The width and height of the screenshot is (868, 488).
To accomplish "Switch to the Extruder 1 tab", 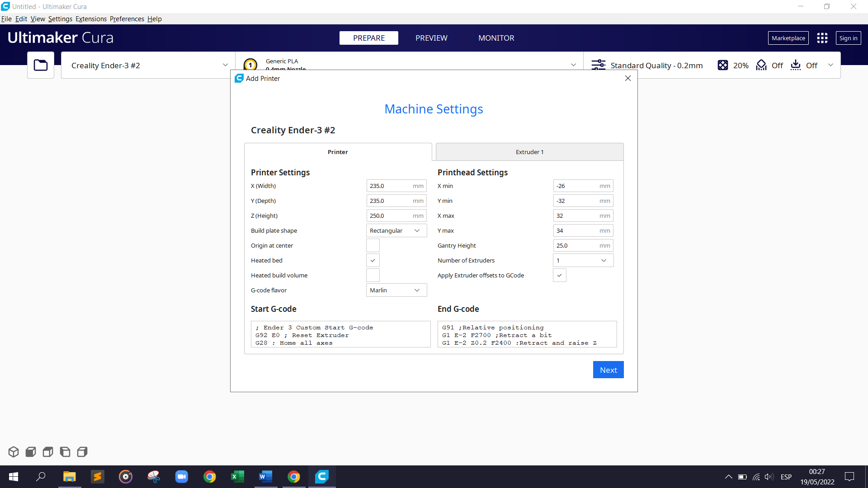I will [529, 152].
